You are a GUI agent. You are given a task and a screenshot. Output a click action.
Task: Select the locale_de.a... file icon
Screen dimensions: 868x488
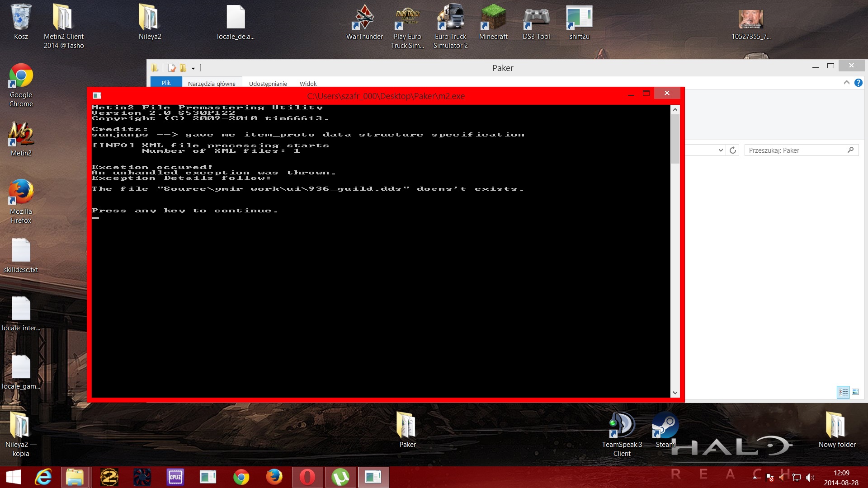coord(236,22)
